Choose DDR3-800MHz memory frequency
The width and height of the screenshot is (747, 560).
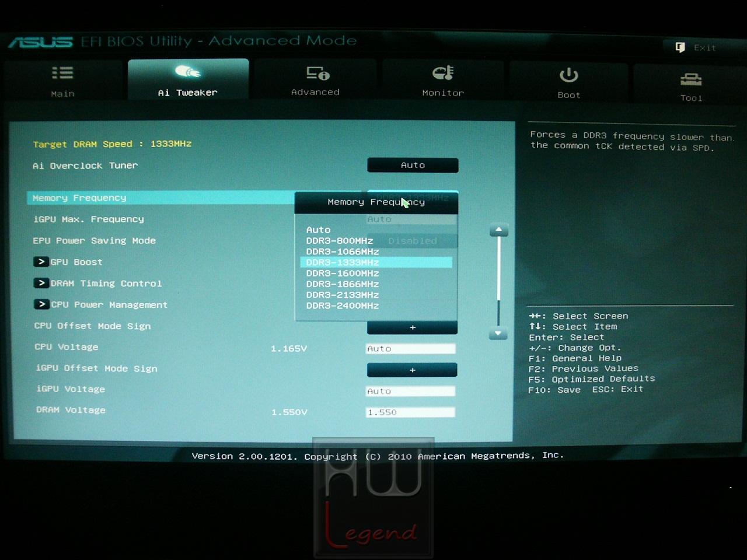pos(340,241)
